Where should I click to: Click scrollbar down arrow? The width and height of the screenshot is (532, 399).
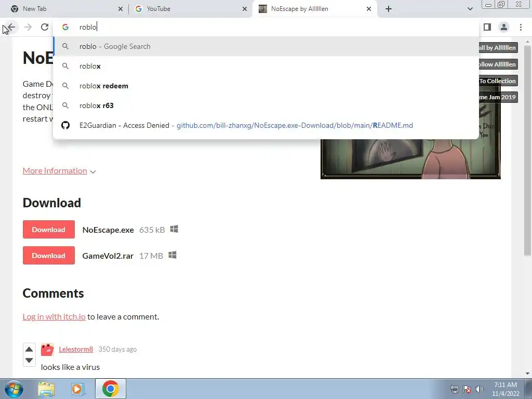point(527,374)
